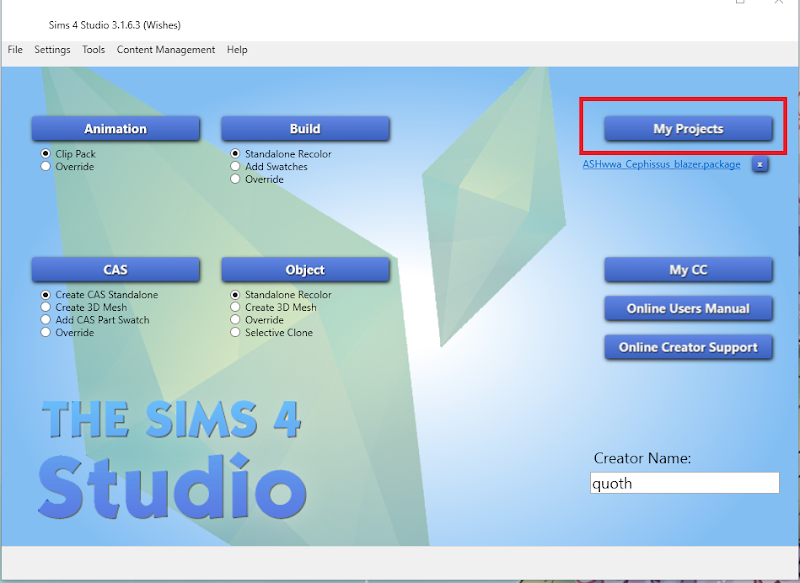The image size is (800, 583).
Task: Open the File menu
Action: (x=15, y=49)
